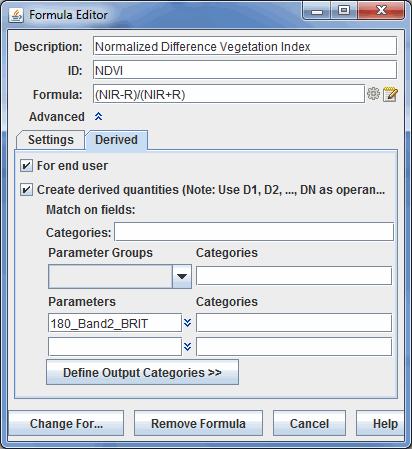Focus the empty second parameter field
The image size is (412, 449).
click(115, 347)
